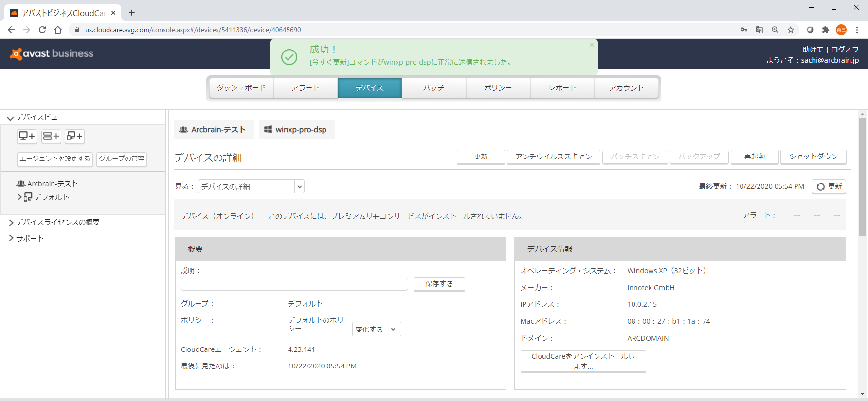Switch to the Alerts tab

pyautogui.click(x=306, y=88)
